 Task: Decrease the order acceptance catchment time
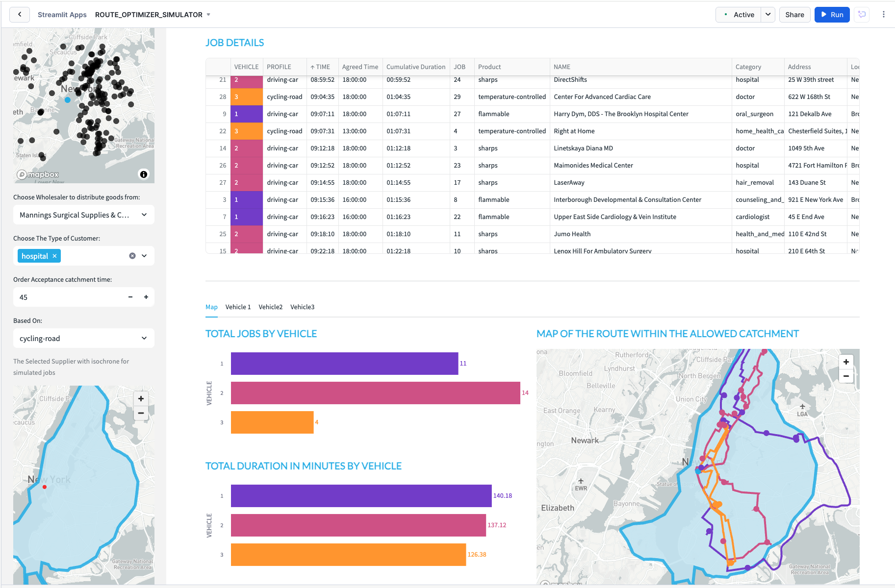tap(130, 297)
